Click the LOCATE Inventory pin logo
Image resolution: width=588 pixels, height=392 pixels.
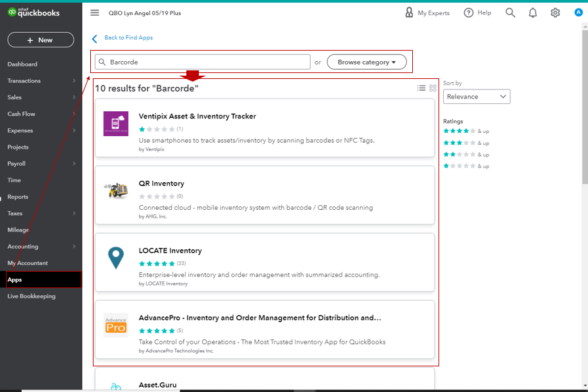(116, 258)
